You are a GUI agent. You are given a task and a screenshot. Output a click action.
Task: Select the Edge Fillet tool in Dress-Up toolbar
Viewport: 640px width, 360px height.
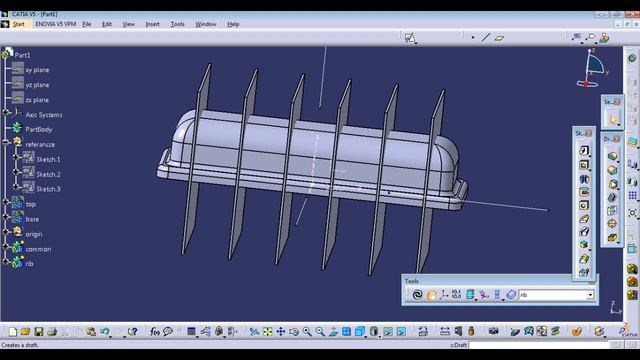point(612,156)
